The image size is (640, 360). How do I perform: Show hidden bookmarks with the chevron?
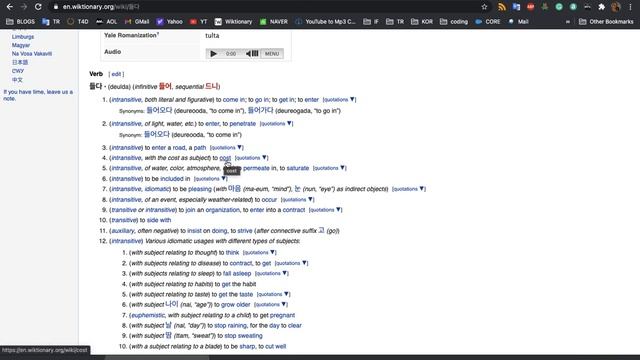coord(567,22)
